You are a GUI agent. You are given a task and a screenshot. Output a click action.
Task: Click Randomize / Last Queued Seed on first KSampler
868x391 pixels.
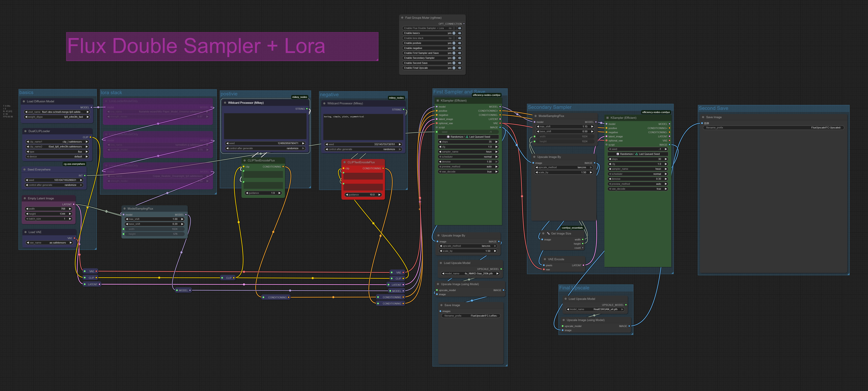coord(468,137)
